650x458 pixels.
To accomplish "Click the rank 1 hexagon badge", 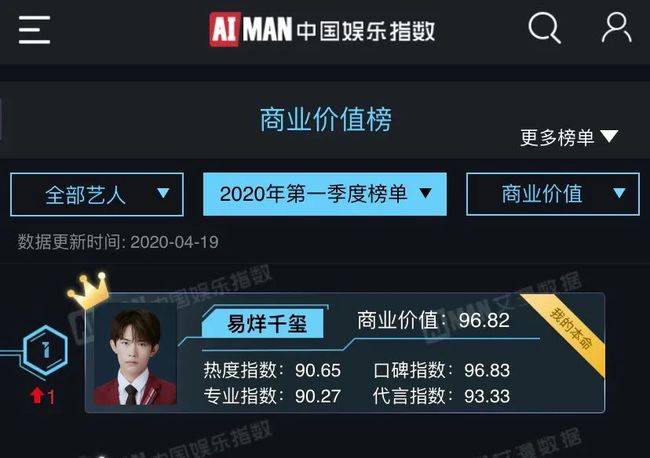I will tap(45, 351).
